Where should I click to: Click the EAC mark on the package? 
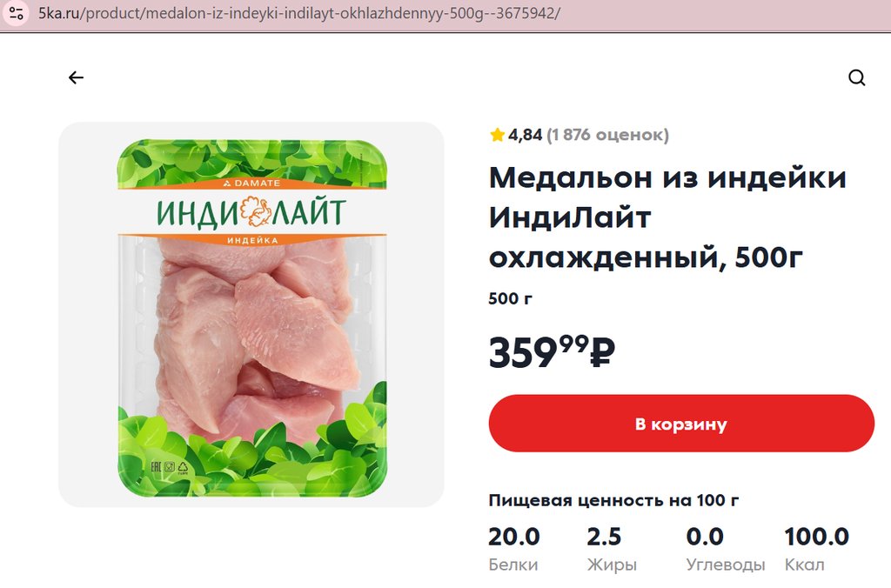[156, 467]
